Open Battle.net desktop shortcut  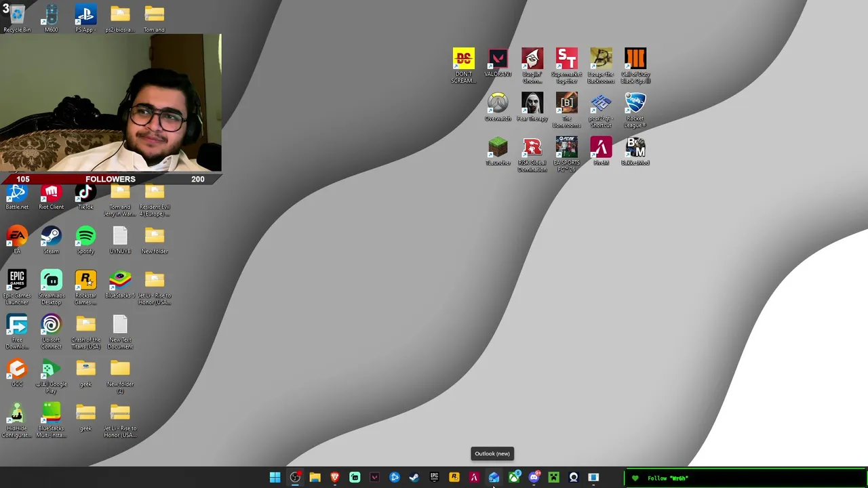(17, 197)
